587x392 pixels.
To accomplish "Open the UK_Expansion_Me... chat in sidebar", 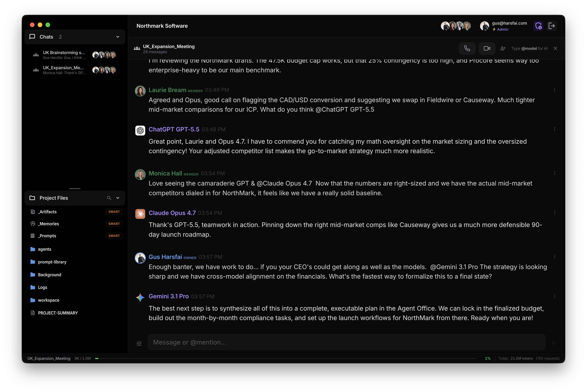I will [75, 70].
